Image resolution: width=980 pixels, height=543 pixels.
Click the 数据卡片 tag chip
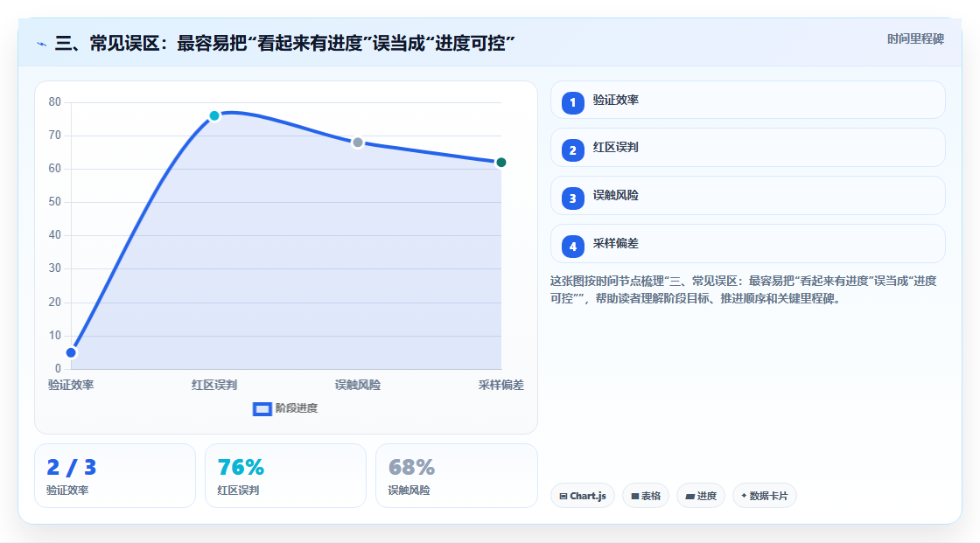click(x=765, y=496)
